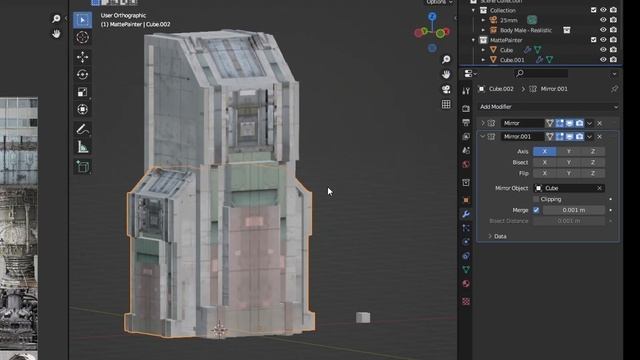The height and width of the screenshot is (360, 640).
Task: Uncheck the Merge checkbox
Action: click(x=536, y=210)
